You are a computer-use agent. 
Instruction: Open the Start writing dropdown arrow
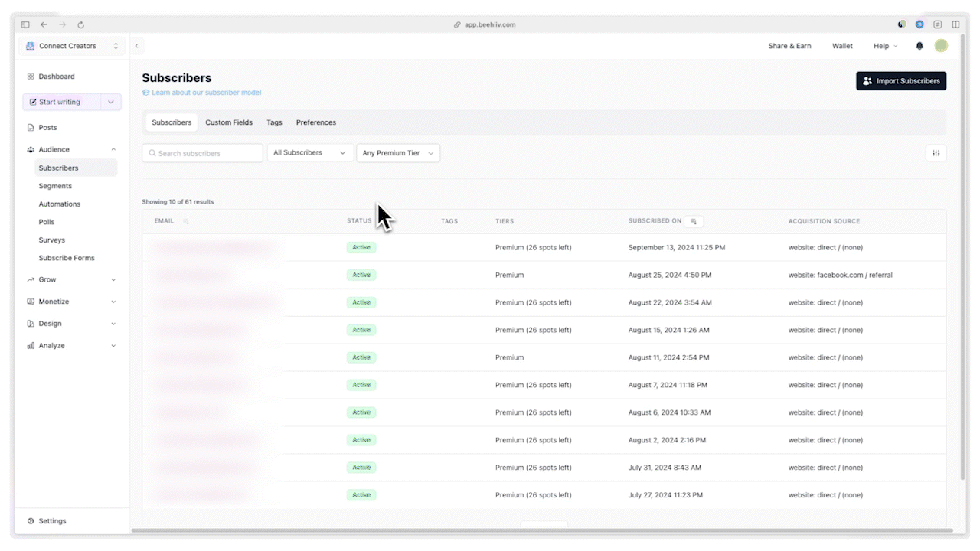[111, 102]
